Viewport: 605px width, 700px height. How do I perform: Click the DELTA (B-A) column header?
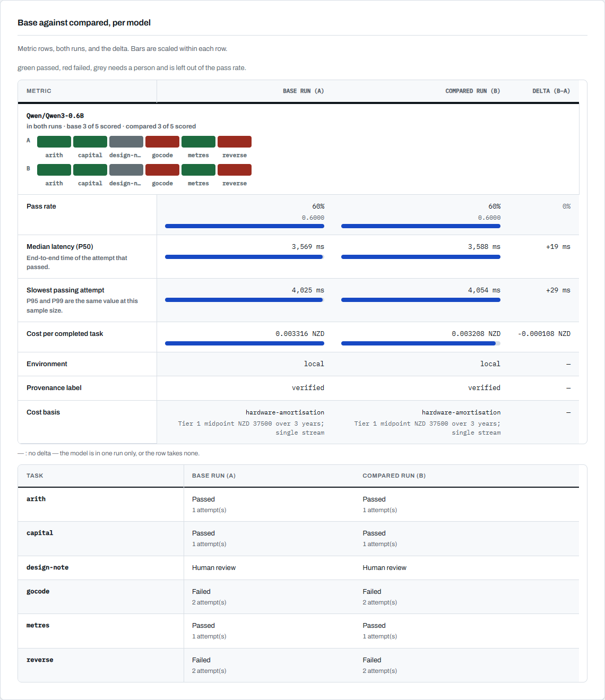(x=551, y=91)
